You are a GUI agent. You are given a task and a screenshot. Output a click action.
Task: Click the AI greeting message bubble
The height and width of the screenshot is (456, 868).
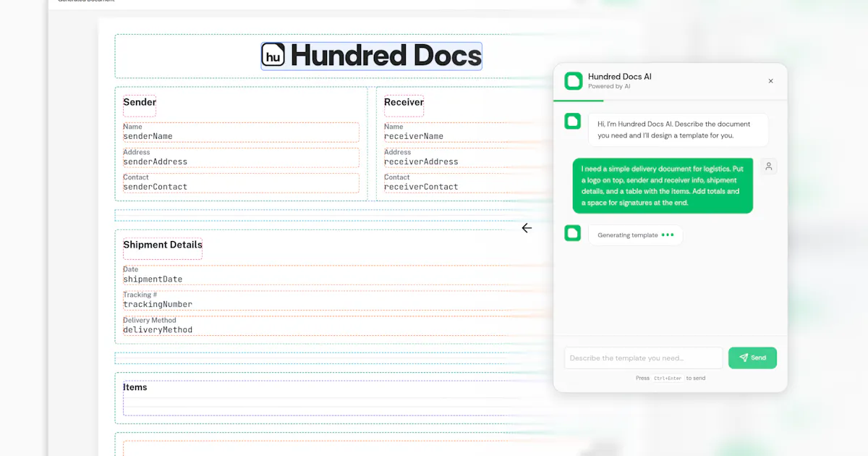click(x=678, y=130)
